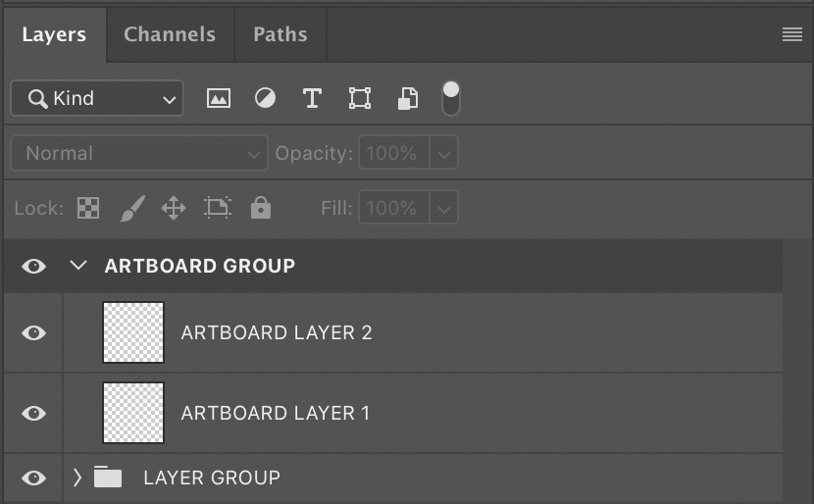Click the Opacity: label scrubby slider
The height and width of the screenshot is (504, 814).
coord(314,153)
